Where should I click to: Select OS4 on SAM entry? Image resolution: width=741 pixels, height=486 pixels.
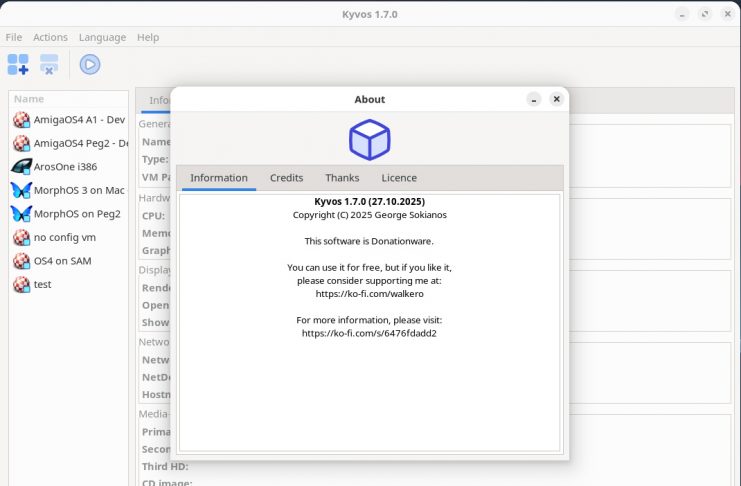coord(69,261)
